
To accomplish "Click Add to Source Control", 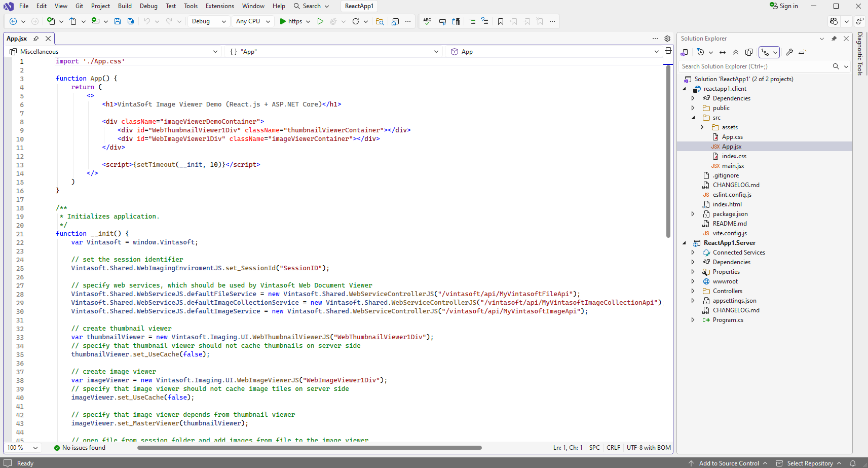I will point(729,463).
